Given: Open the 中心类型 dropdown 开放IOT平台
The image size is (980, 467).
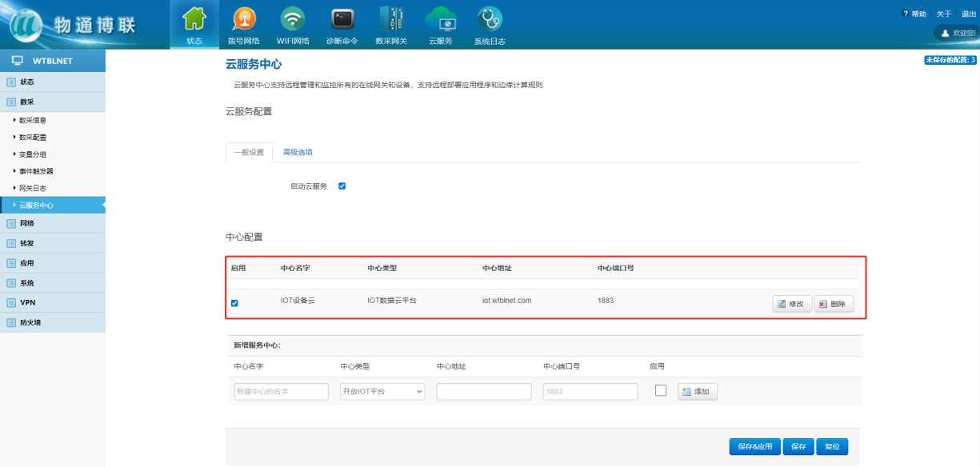Looking at the screenshot, I should (382, 392).
